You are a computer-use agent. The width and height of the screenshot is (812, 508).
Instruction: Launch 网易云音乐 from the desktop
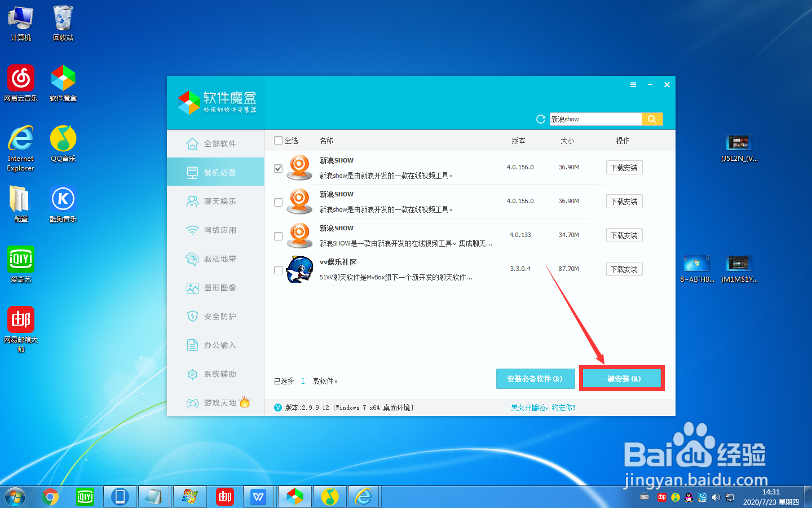pos(21,83)
